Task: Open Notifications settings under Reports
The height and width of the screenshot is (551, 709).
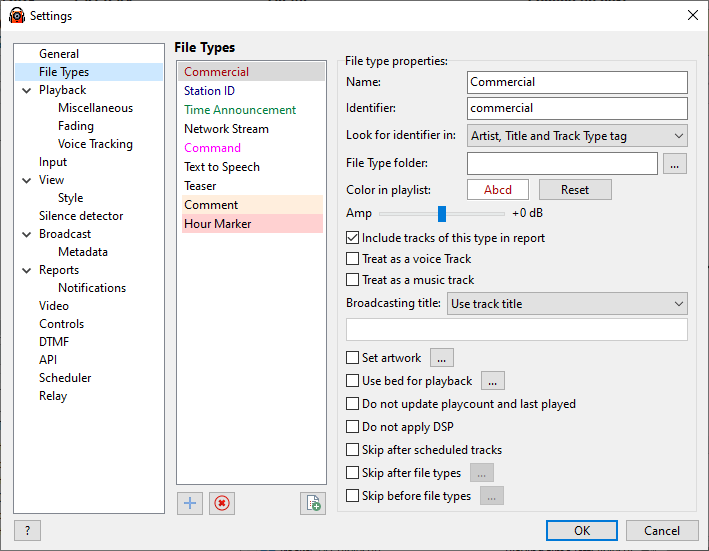Action: pos(92,288)
